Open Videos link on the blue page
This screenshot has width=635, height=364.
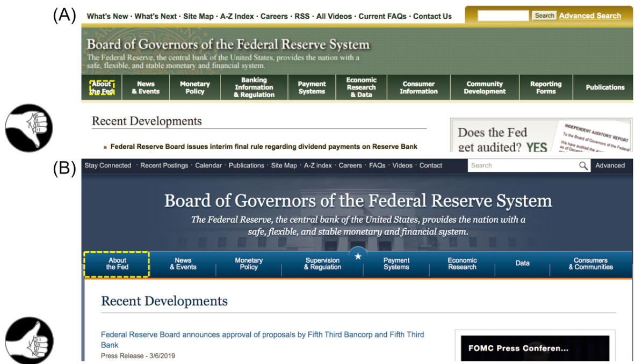tap(402, 165)
